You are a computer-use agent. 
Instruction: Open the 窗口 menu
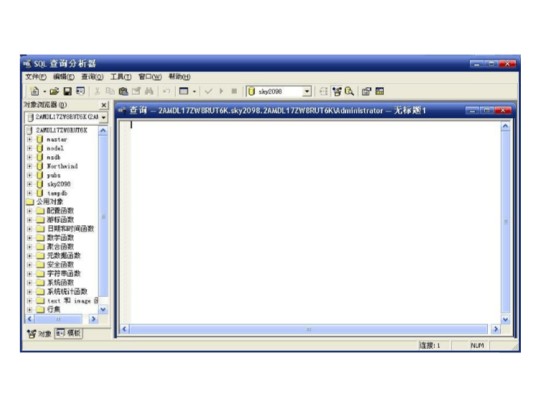pos(150,77)
